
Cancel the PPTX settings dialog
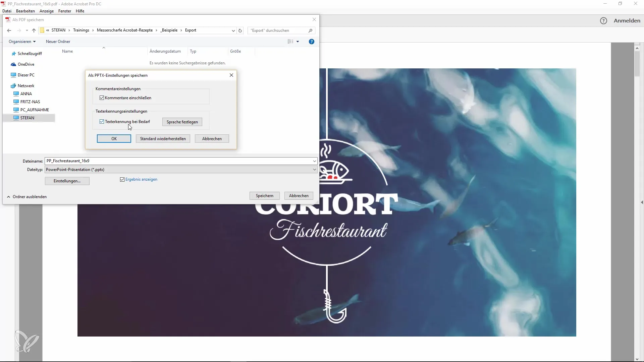click(x=212, y=139)
